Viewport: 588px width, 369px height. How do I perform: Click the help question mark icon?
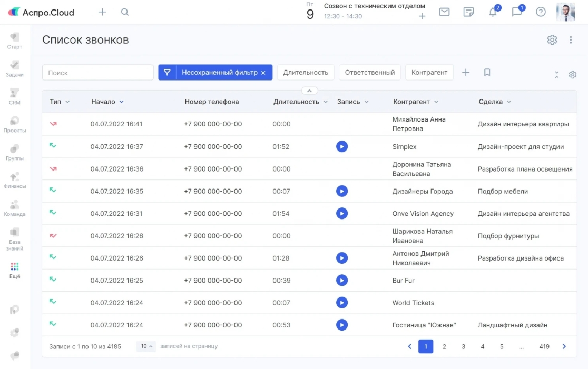541,12
